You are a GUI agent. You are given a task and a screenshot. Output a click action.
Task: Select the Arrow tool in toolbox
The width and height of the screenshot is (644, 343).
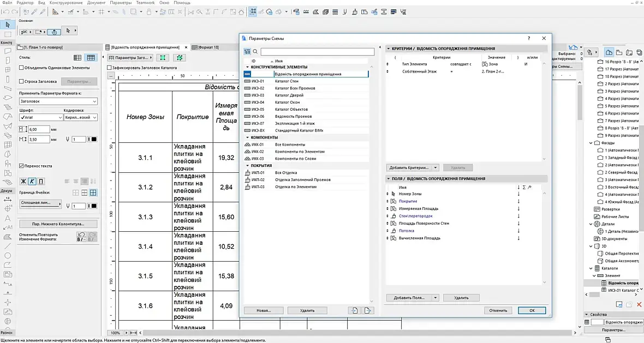tap(8, 25)
